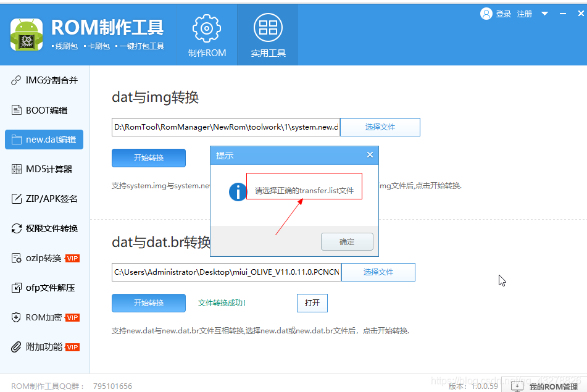The height and width of the screenshot is (392, 587).
Task: Click the 权限文件转换 refresh icon
Action: coord(17,228)
